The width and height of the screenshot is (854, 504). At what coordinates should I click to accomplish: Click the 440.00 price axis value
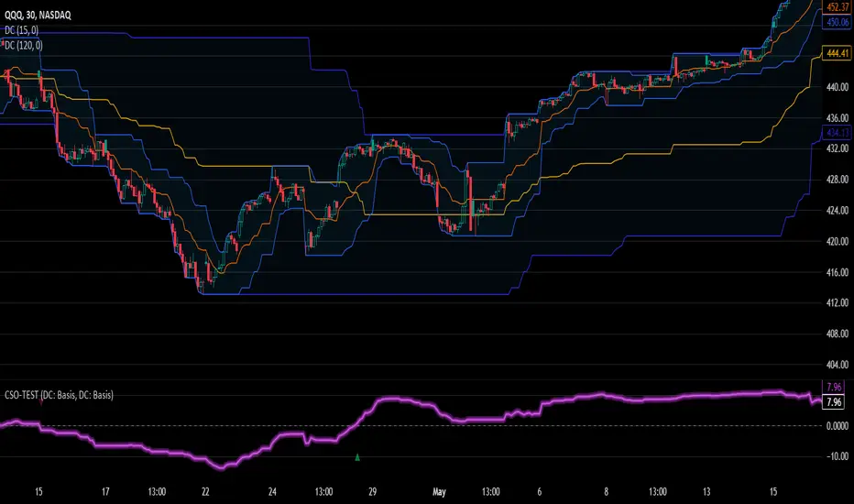[x=838, y=87]
